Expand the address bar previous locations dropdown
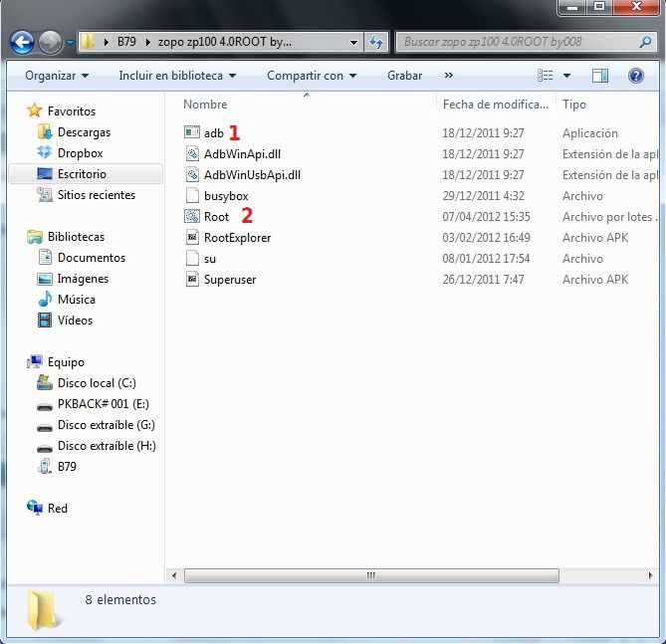 (353, 42)
